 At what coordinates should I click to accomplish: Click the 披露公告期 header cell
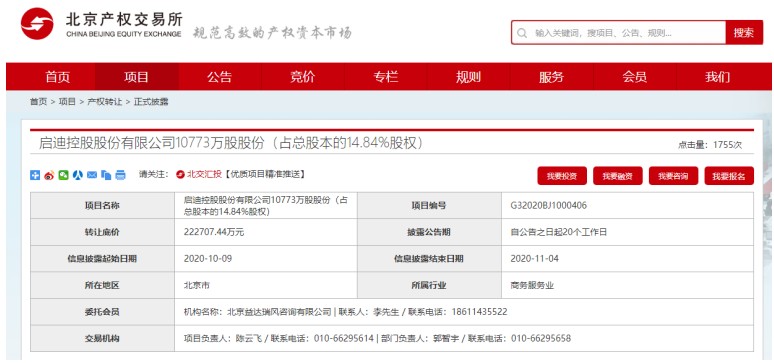pos(429,232)
